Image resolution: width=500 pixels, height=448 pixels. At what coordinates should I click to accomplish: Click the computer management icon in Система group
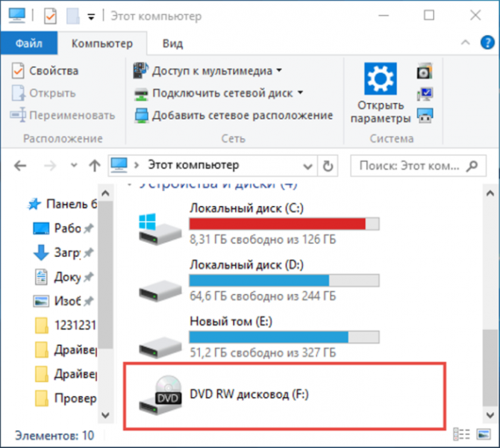pyautogui.click(x=425, y=116)
